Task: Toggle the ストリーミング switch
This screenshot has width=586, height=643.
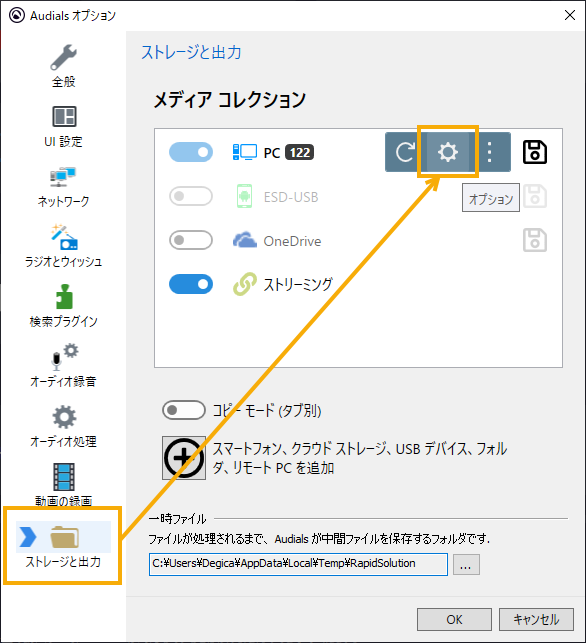Action: point(191,284)
